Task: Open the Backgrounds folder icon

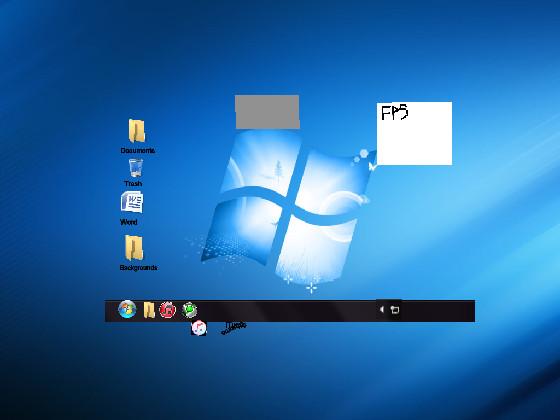Action: click(134, 248)
